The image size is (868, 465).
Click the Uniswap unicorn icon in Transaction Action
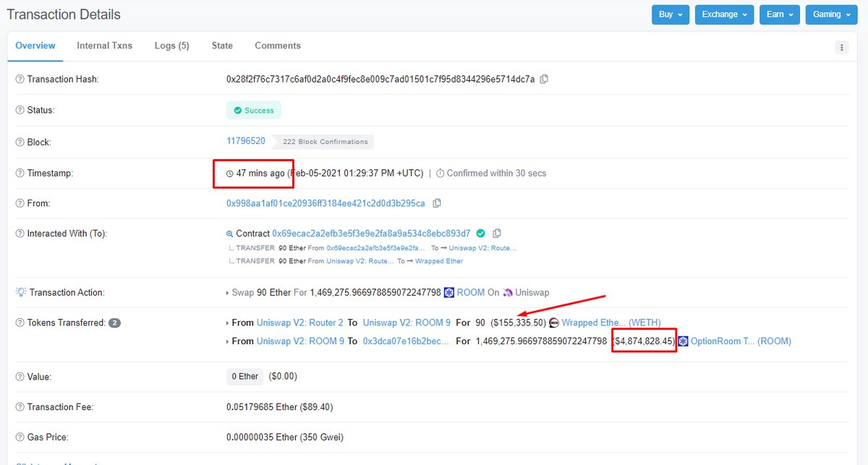[x=508, y=292]
